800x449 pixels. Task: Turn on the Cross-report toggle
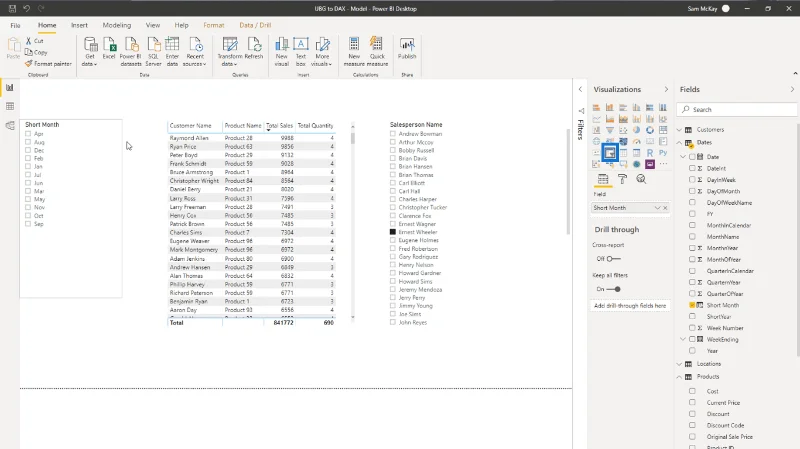point(613,259)
